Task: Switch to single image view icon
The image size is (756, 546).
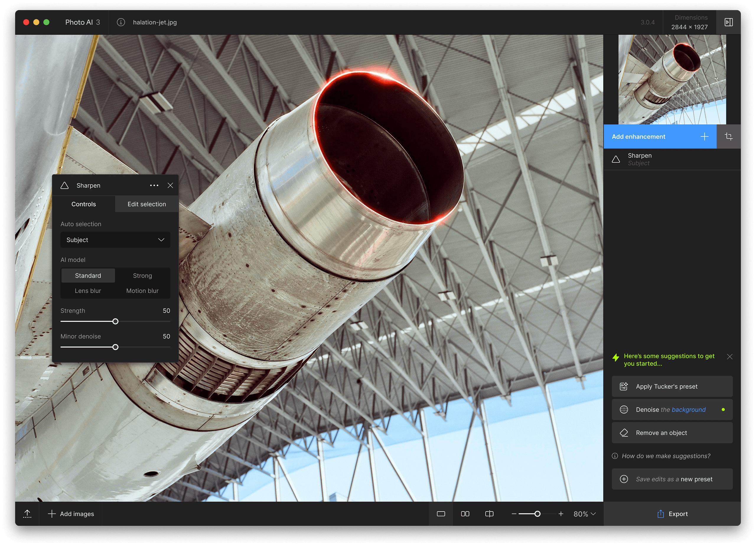Action: click(441, 514)
